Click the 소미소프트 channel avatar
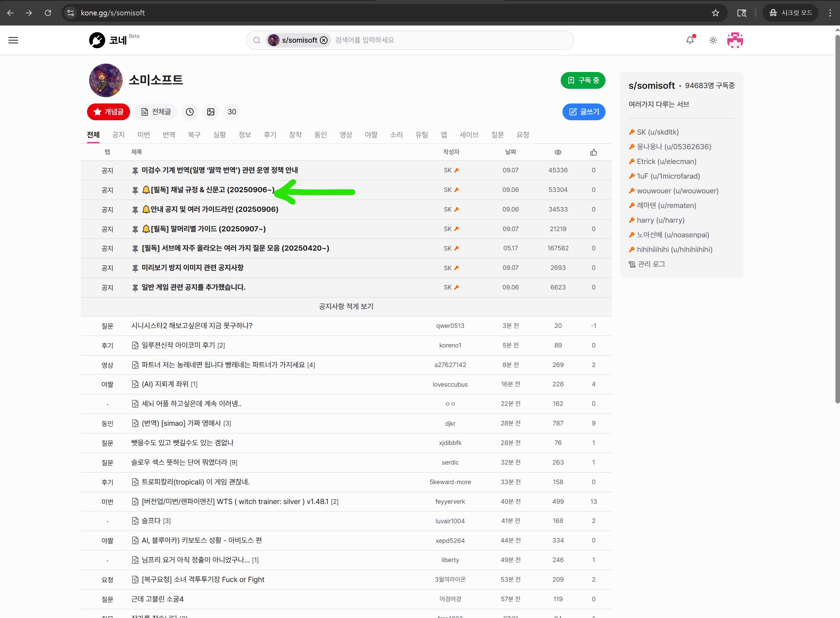The height and width of the screenshot is (618, 840). [x=106, y=80]
